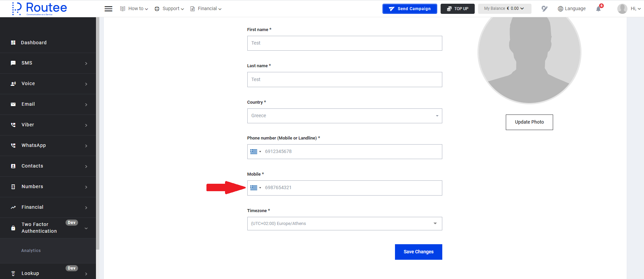This screenshot has height=279, width=644.
Task: Click the Send Campaign button
Action: tap(410, 9)
